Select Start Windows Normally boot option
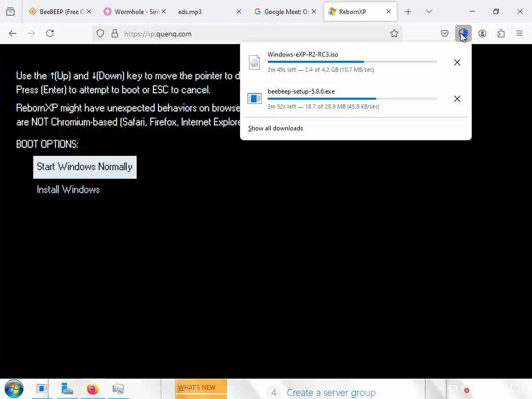The height and width of the screenshot is (399, 532). click(85, 167)
